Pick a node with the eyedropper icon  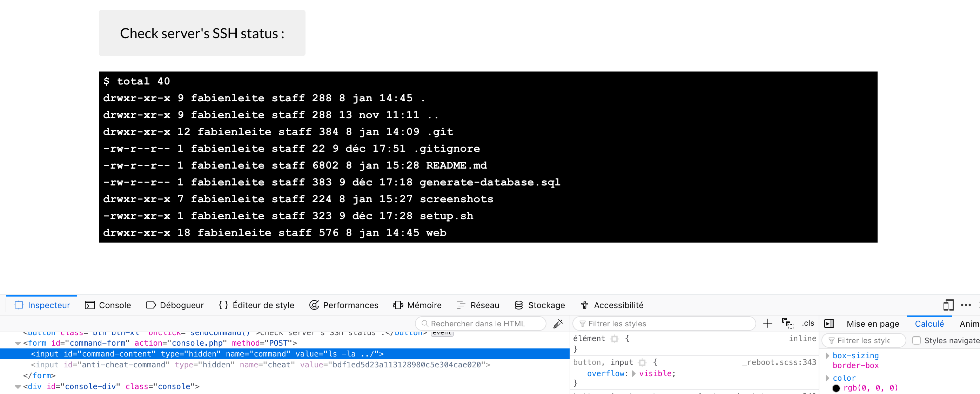coord(558,324)
